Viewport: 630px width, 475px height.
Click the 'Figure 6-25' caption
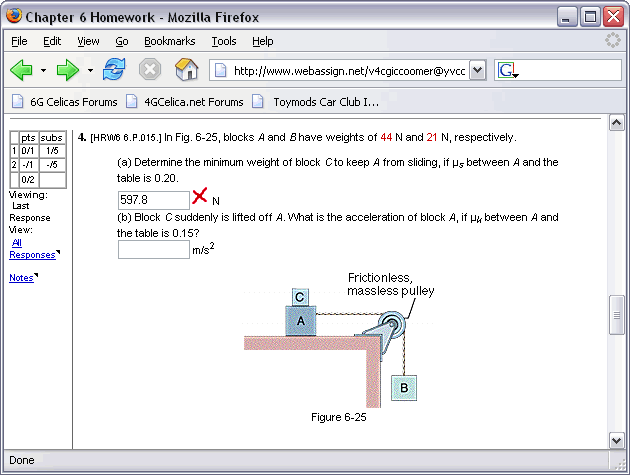(339, 417)
